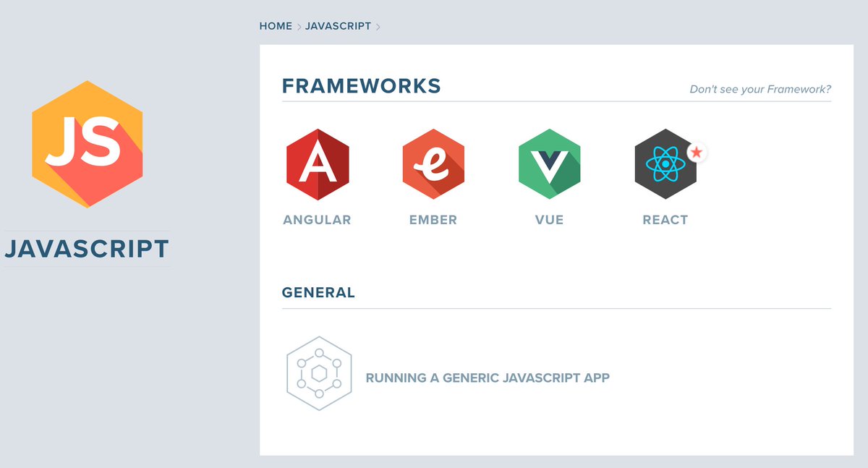Click the red star badge on React
Image resolution: width=868 pixels, height=468 pixels.
pyautogui.click(x=697, y=153)
